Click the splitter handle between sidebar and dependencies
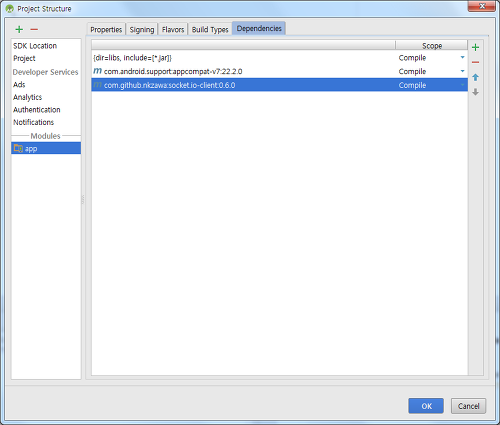 tap(83, 199)
